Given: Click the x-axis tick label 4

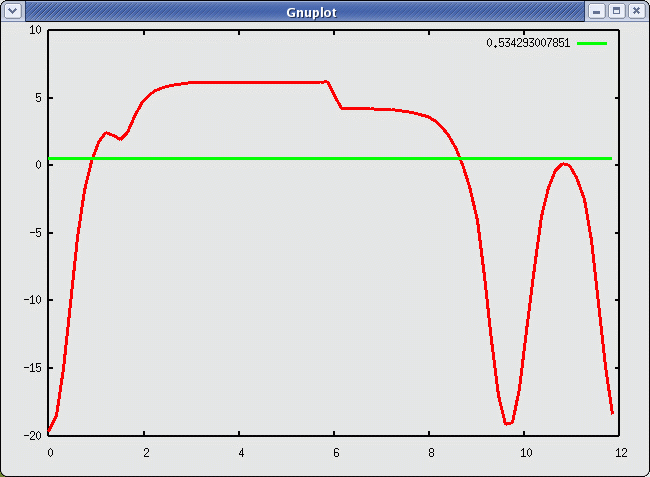Looking at the screenshot, I should tap(240, 452).
